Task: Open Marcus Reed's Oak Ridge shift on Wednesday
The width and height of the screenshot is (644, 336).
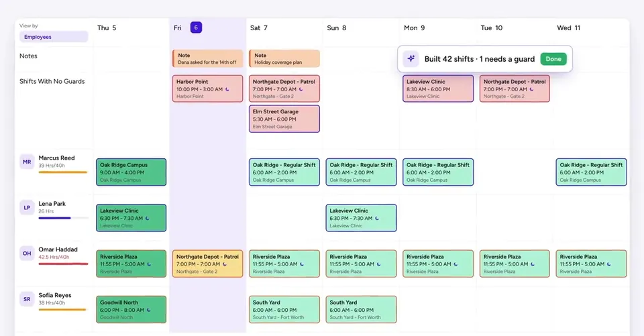Action: pos(591,172)
